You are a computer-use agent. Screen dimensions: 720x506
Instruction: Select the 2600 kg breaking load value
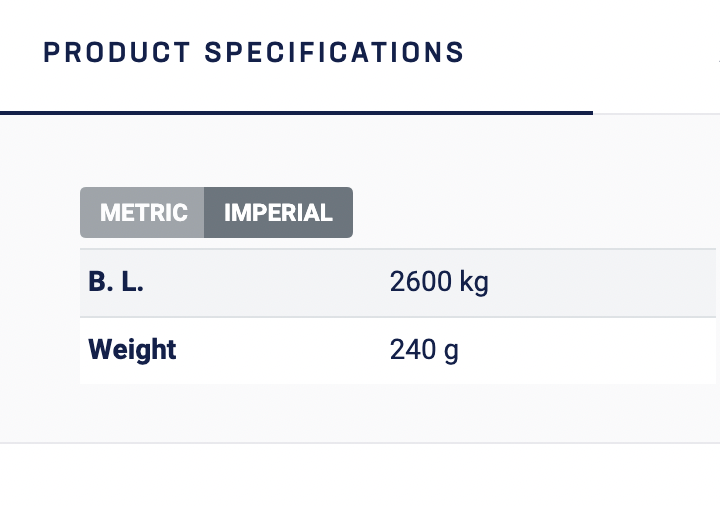[x=438, y=283]
